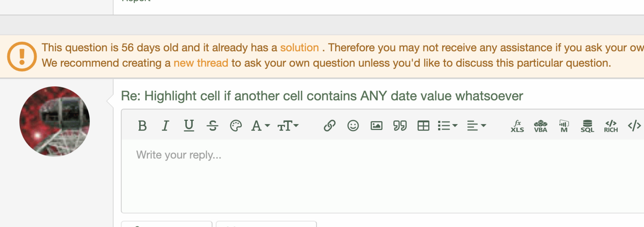
Task: Insert VBA code block
Action: pyautogui.click(x=541, y=126)
